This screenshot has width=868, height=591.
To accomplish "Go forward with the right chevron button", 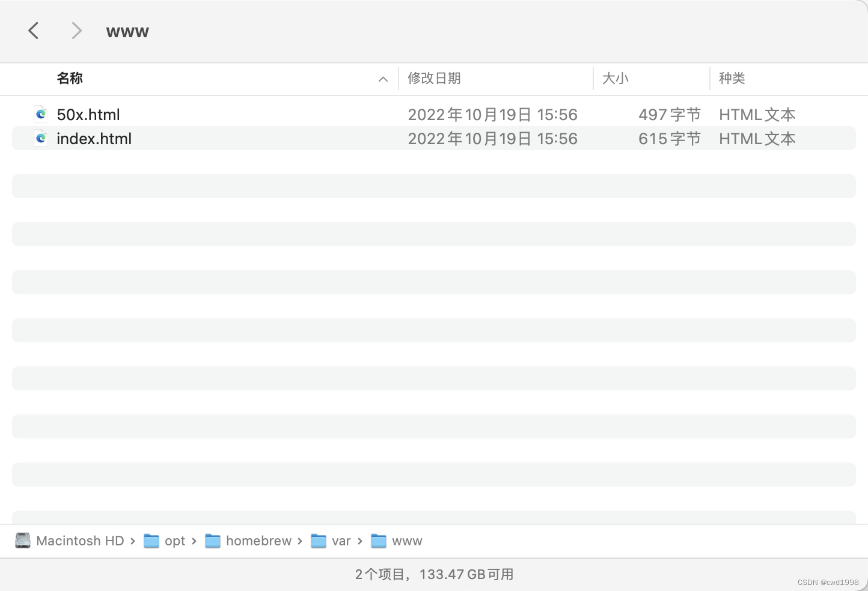I will (x=76, y=31).
